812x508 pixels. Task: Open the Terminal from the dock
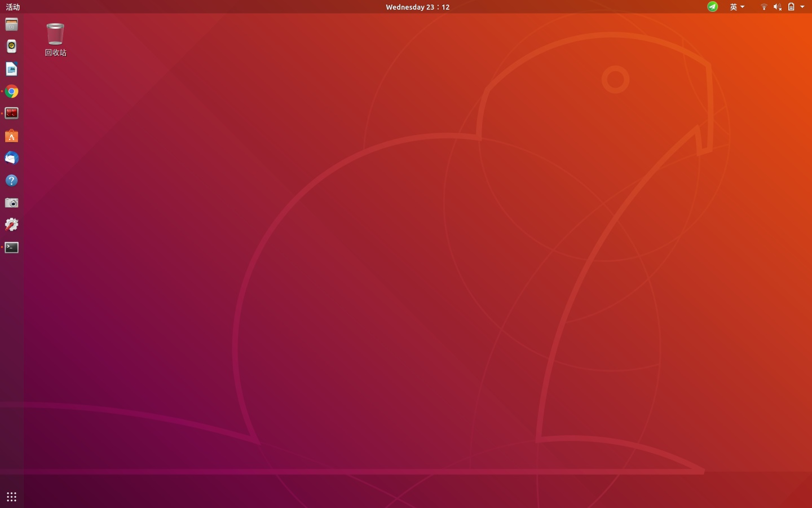pos(11,247)
